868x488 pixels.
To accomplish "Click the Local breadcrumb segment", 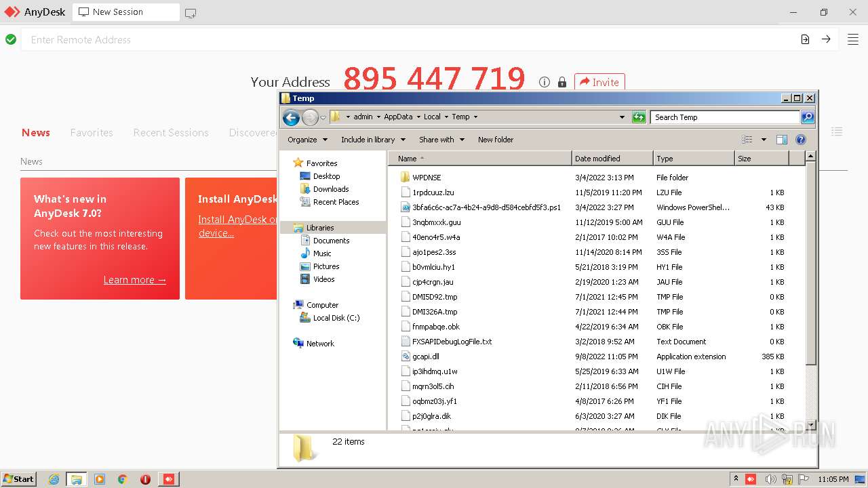I will 432,117.
